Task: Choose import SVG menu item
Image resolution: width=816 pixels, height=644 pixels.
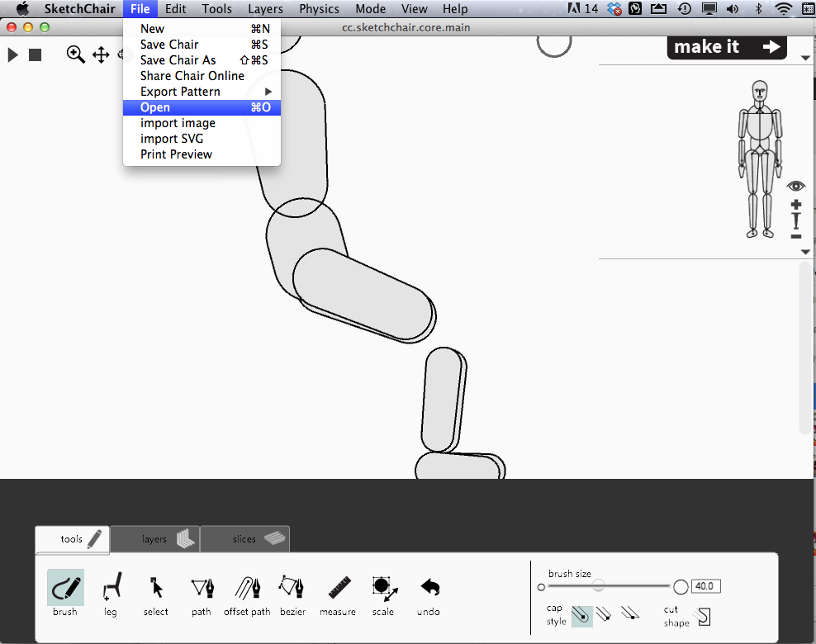Action: (x=202, y=139)
